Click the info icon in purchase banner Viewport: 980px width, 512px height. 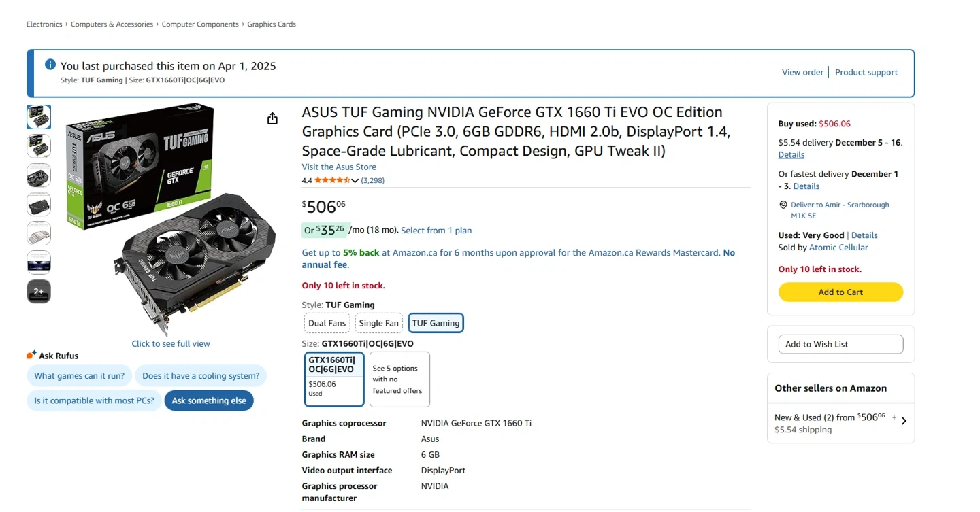coord(50,65)
